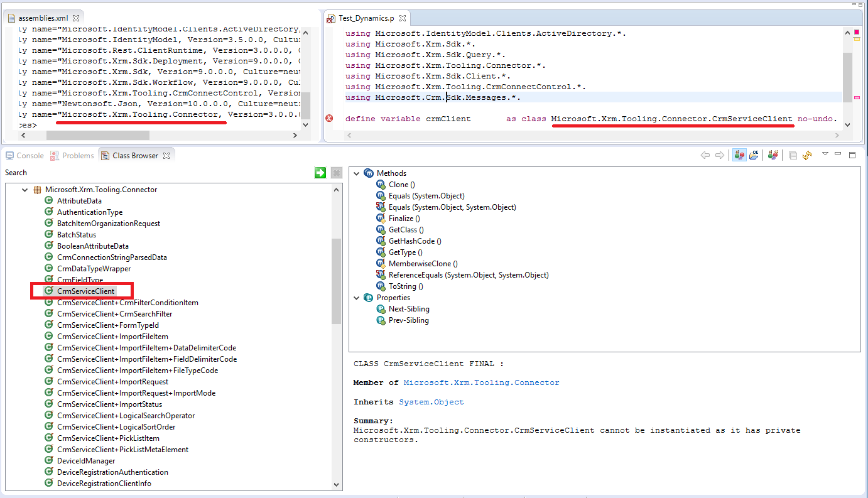Run search with the green arrow button
This screenshot has width=868, height=498.
[x=320, y=173]
